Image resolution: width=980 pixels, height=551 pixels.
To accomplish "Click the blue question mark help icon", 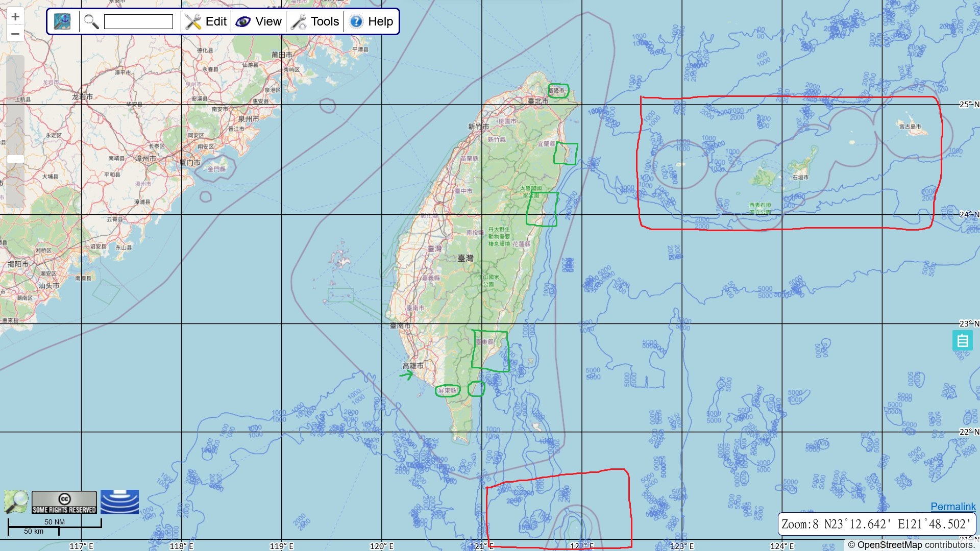I will click(x=356, y=21).
